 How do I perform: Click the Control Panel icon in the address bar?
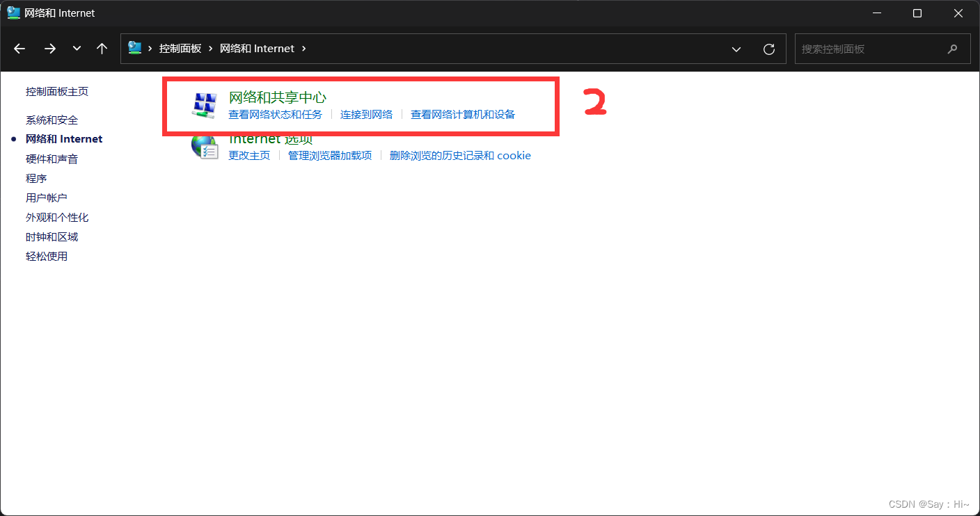tap(134, 48)
